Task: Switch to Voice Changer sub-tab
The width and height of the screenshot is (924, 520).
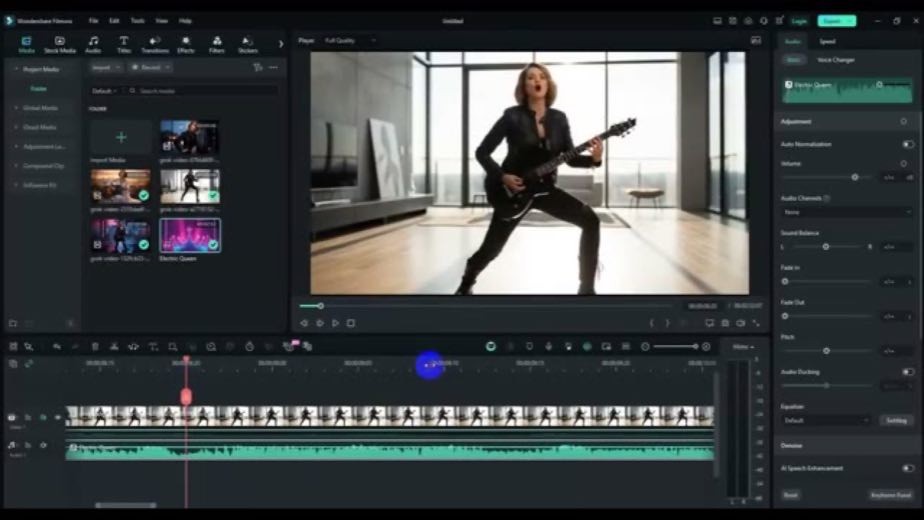Action: [x=836, y=60]
